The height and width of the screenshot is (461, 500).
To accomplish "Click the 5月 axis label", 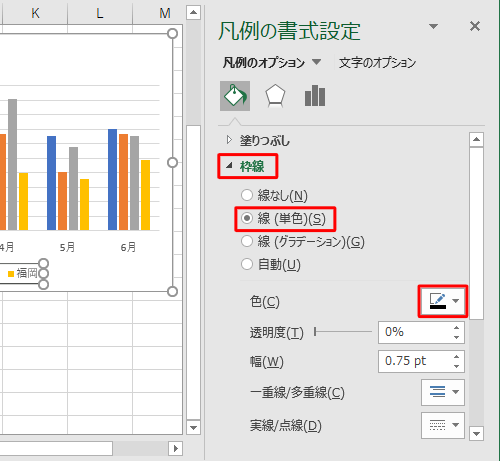I will pos(67,247).
